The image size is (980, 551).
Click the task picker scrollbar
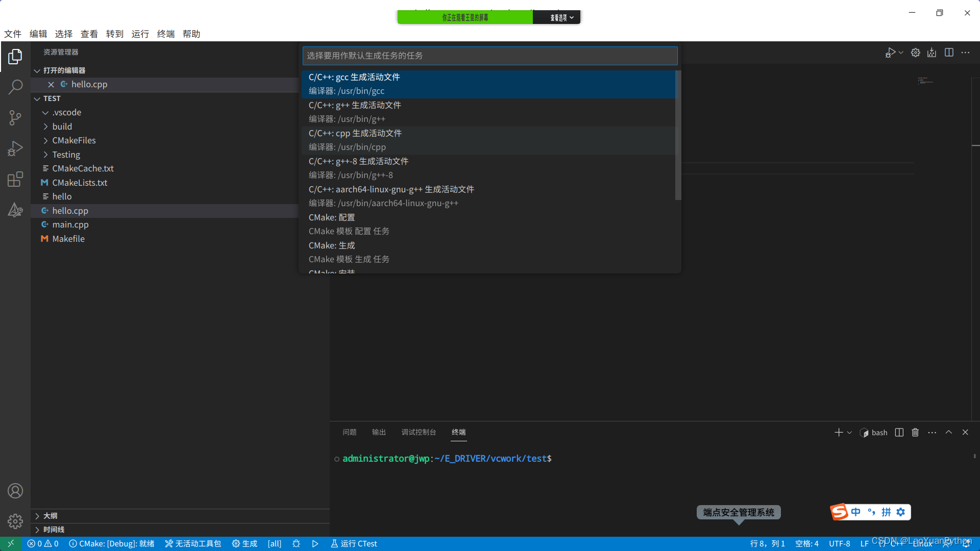tap(678, 135)
